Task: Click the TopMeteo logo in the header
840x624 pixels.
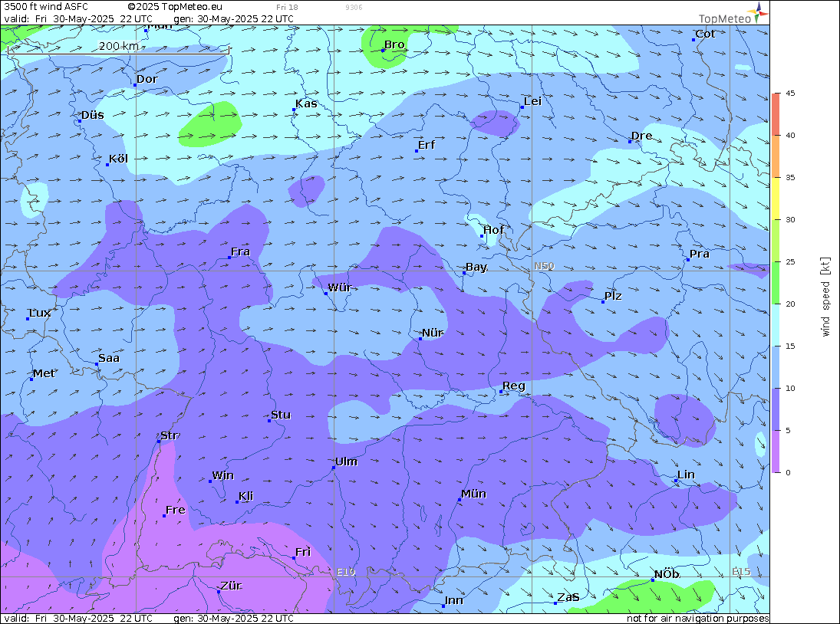Action: pos(733,15)
